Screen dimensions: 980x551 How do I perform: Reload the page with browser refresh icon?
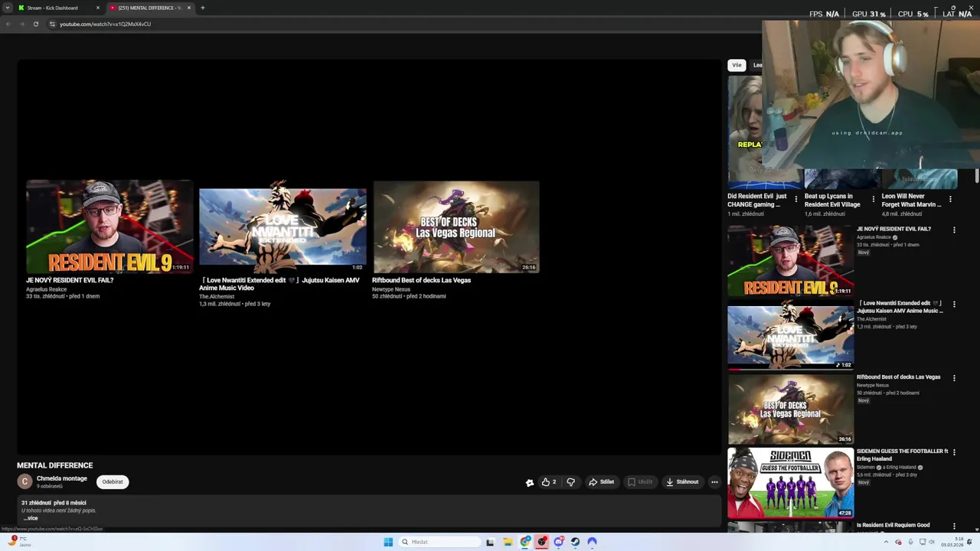(35, 24)
